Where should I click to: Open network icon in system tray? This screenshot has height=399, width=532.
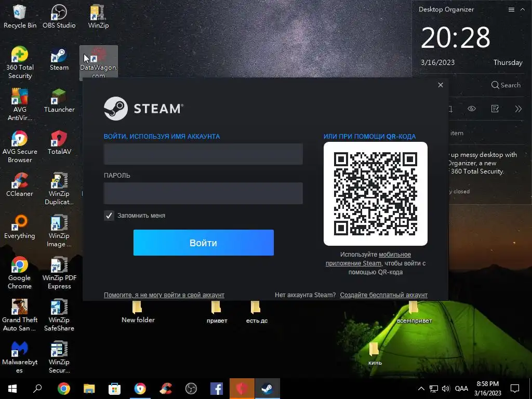coord(434,389)
